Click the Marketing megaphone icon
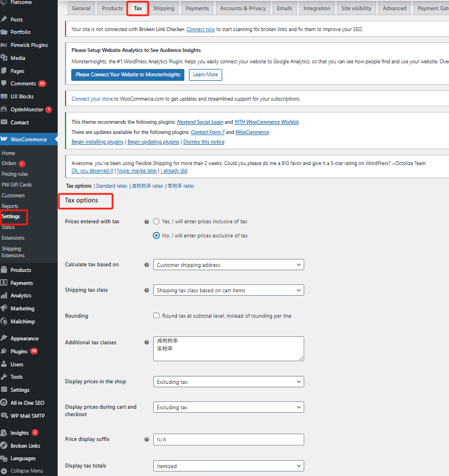Image resolution: width=449 pixels, height=476 pixels. [x=4, y=308]
